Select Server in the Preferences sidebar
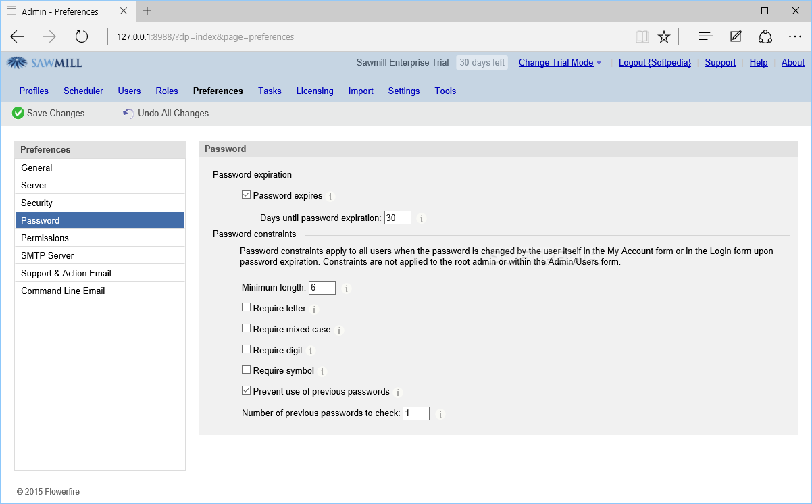This screenshot has width=812, height=504. [x=100, y=185]
